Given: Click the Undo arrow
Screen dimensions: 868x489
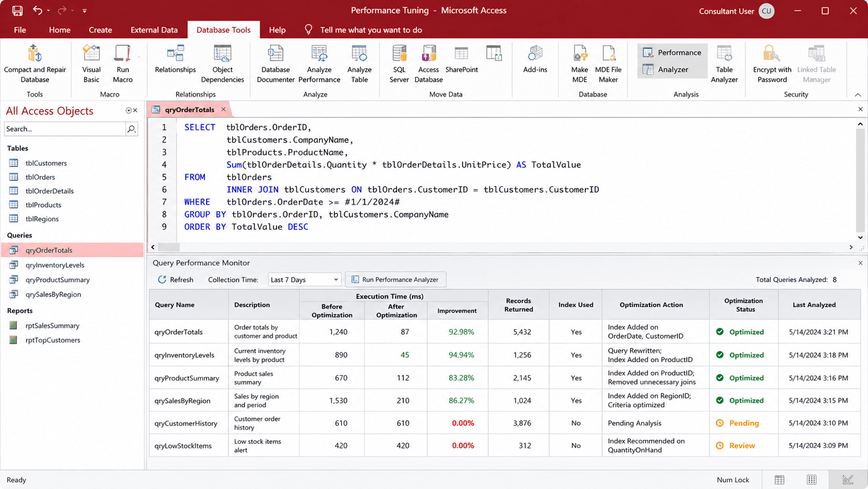Looking at the screenshot, I should [37, 10].
